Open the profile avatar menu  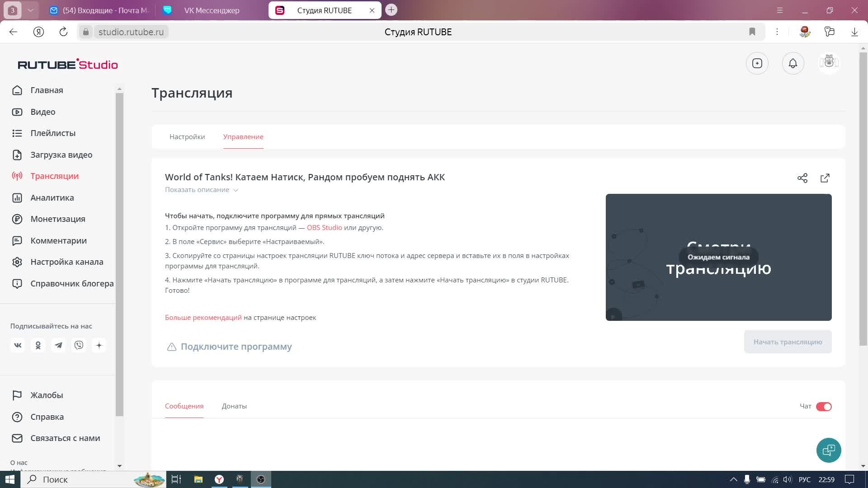[829, 62]
